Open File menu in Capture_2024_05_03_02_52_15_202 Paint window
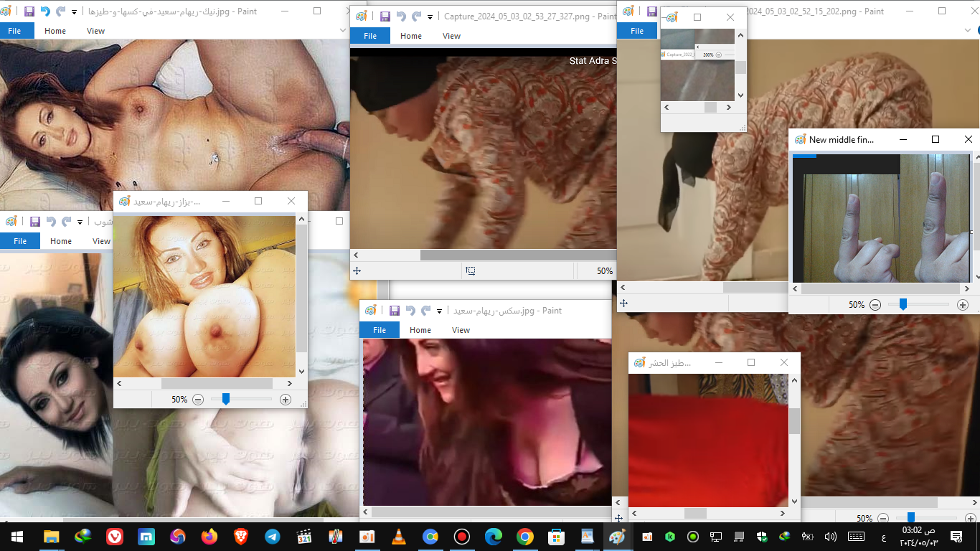 (637, 31)
